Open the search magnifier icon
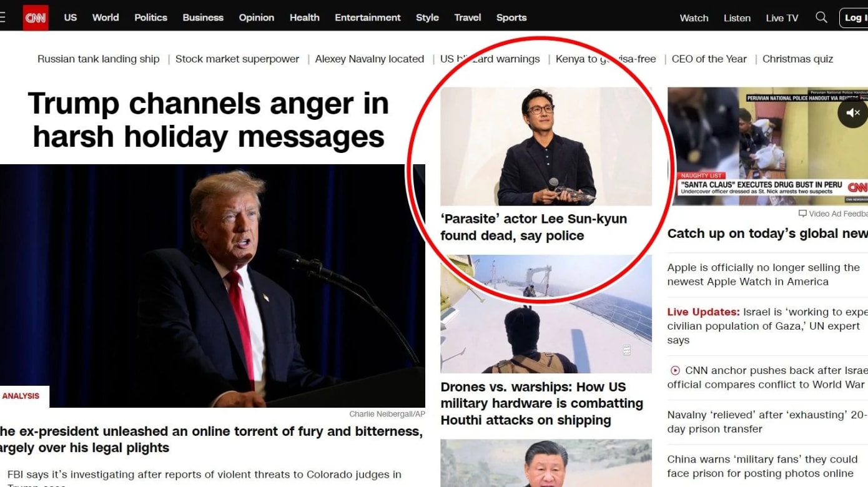The image size is (868, 487). point(821,17)
